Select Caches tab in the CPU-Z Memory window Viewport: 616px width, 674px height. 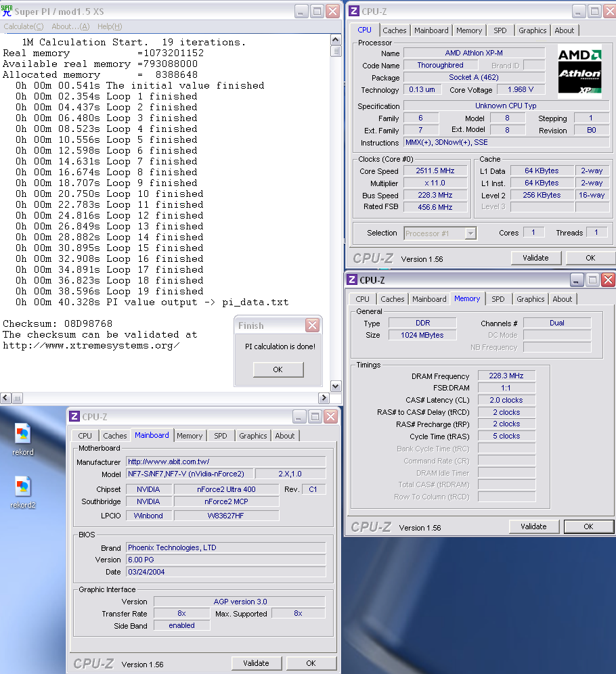click(393, 299)
